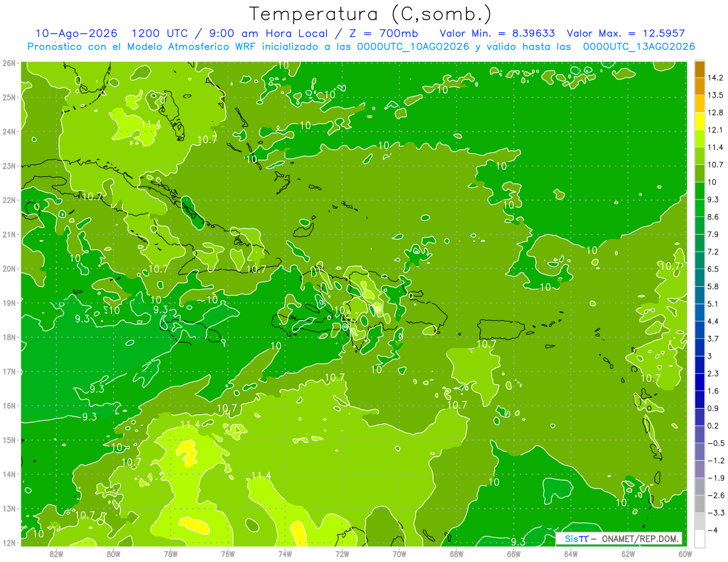Click the '60W' longitude axis label

click(x=685, y=553)
